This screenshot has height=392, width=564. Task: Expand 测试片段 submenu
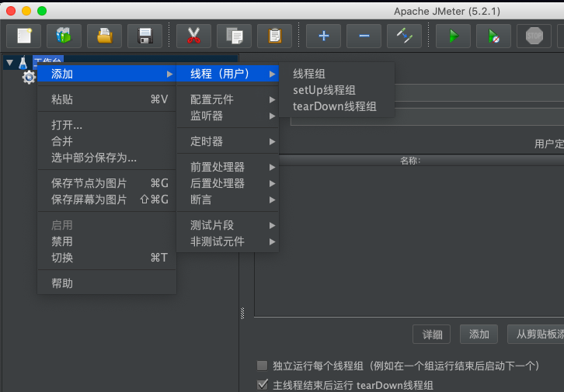tap(228, 225)
